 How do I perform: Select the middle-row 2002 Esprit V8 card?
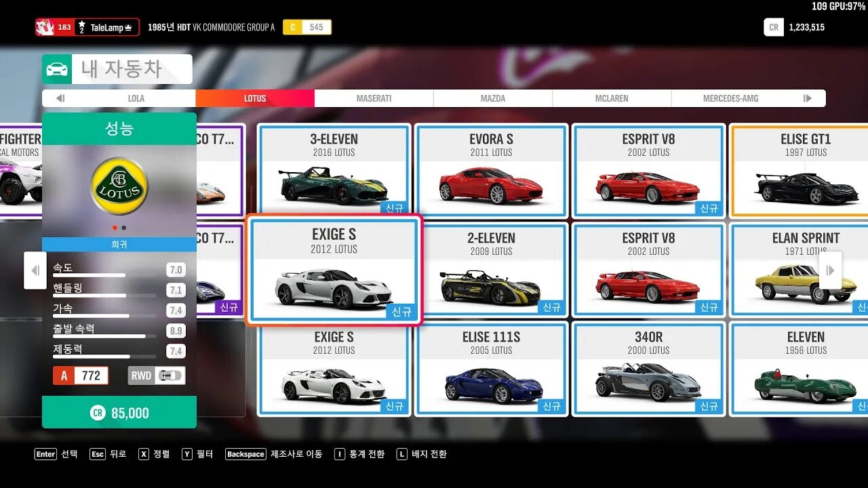tap(648, 270)
